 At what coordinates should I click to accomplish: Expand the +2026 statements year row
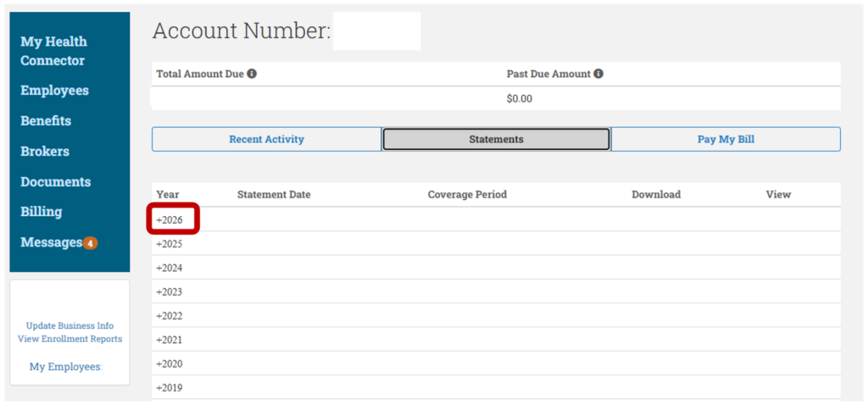[x=169, y=220]
